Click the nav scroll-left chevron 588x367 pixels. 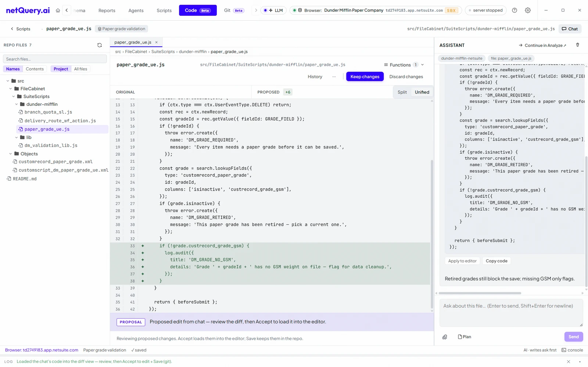67,10
